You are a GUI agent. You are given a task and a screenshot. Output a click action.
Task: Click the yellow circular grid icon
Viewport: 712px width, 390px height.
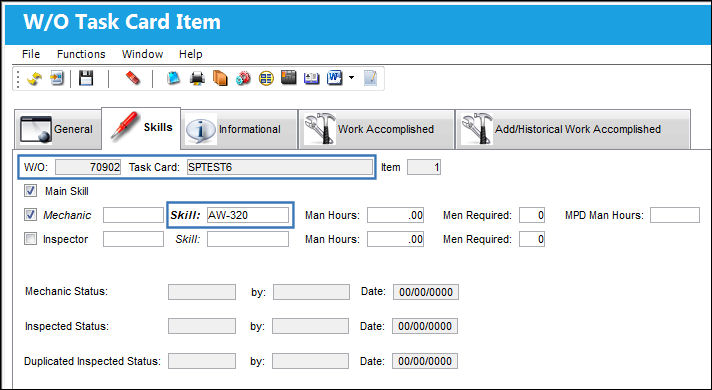point(266,79)
